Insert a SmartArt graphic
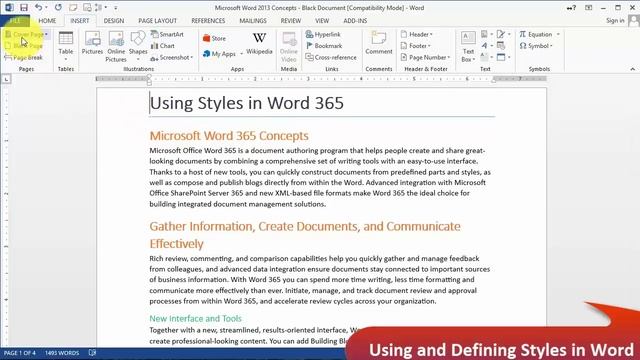This screenshot has width=640, height=360. 167,34
